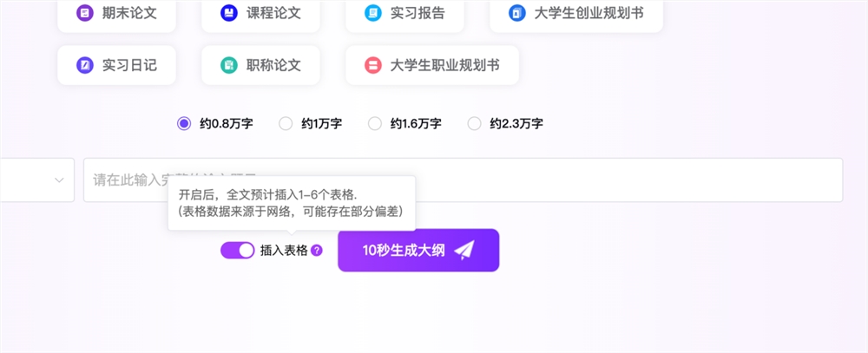This screenshot has height=353, width=868.
Task: Click the 职称论文 green document icon
Action: click(228, 65)
